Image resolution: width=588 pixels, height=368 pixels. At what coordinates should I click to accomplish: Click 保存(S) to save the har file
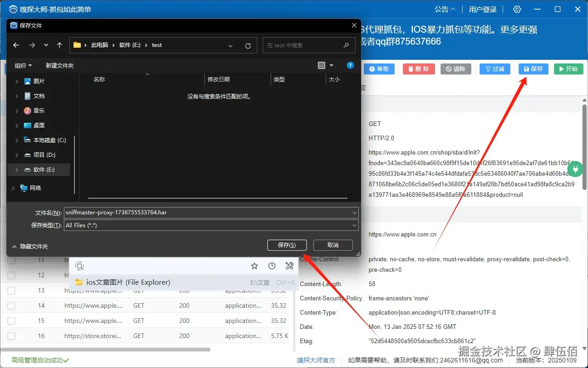pos(287,245)
